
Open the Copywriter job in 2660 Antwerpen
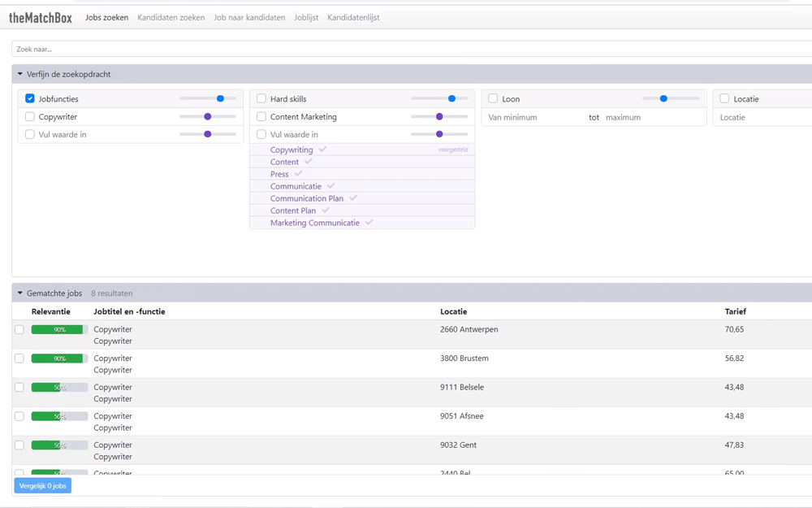pyautogui.click(x=112, y=329)
